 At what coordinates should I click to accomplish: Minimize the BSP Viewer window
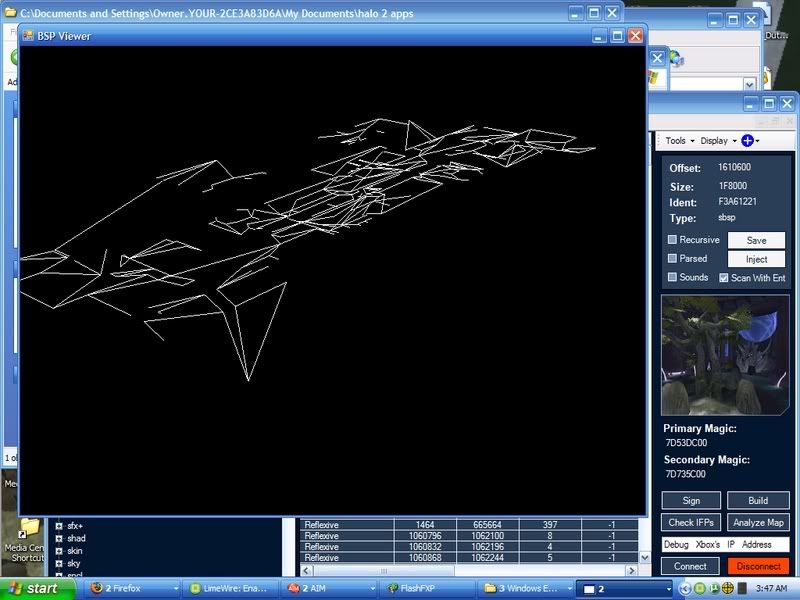pos(599,36)
